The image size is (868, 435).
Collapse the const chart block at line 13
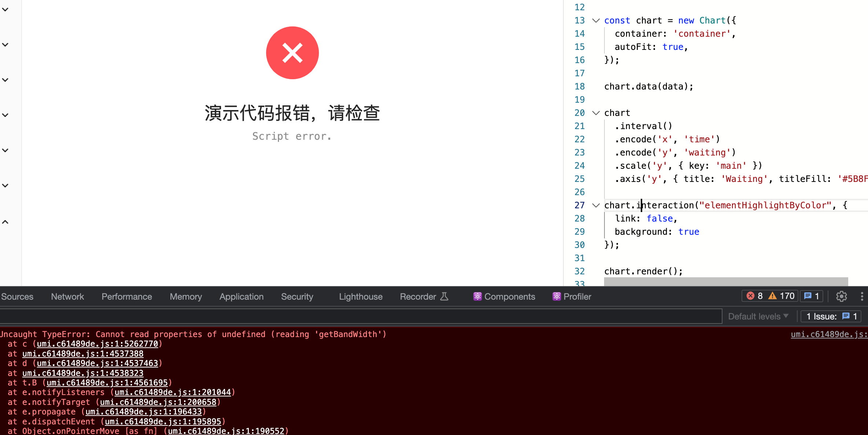[x=596, y=20]
